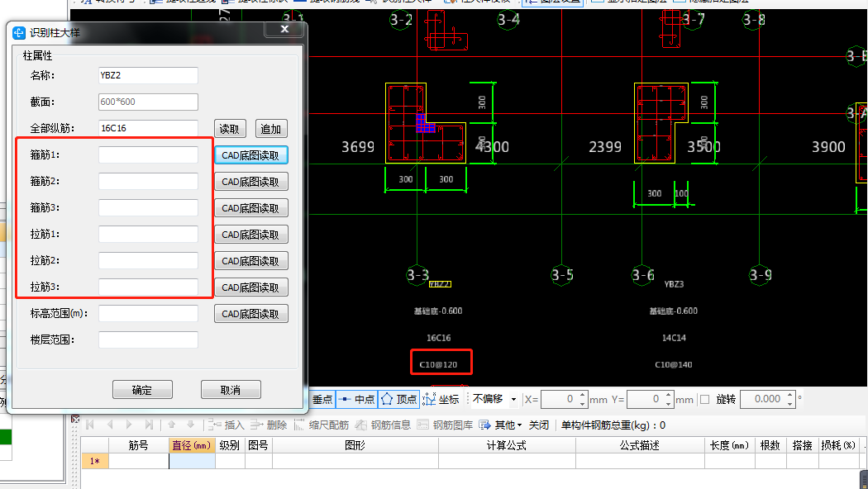Click CAD底图读取 for 拉筋1
The image size is (868, 489).
pyautogui.click(x=250, y=235)
